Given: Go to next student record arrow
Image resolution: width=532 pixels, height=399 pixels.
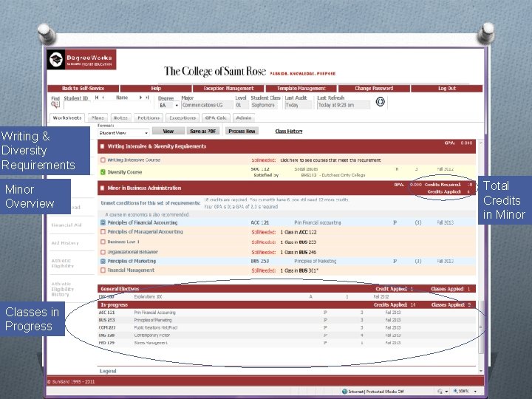Looking at the screenshot, I should click(x=140, y=98).
